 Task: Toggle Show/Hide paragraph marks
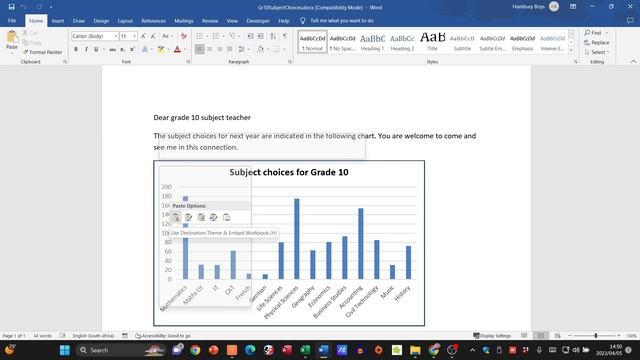pos(284,36)
